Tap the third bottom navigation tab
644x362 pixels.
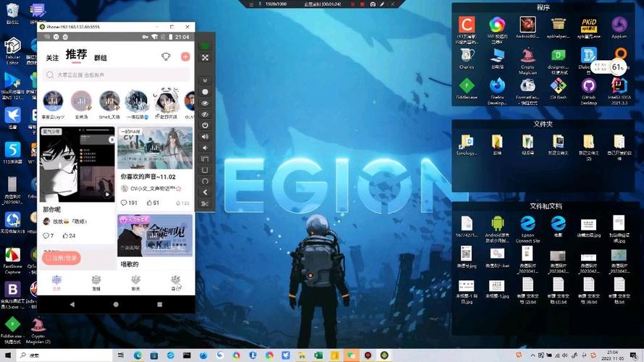[x=135, y=283]
